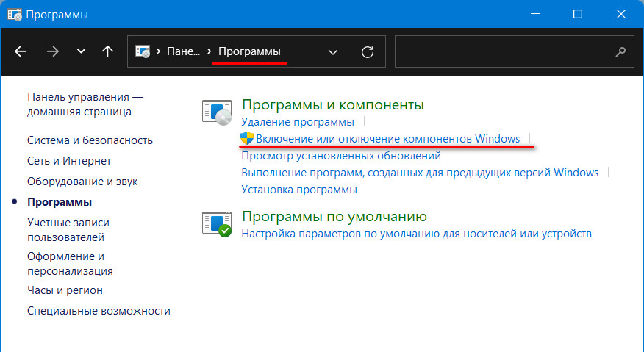Open the 'Программы и компоненты' heading
The height and width of the screenshot is (352, 644).
tap(333, 105)
